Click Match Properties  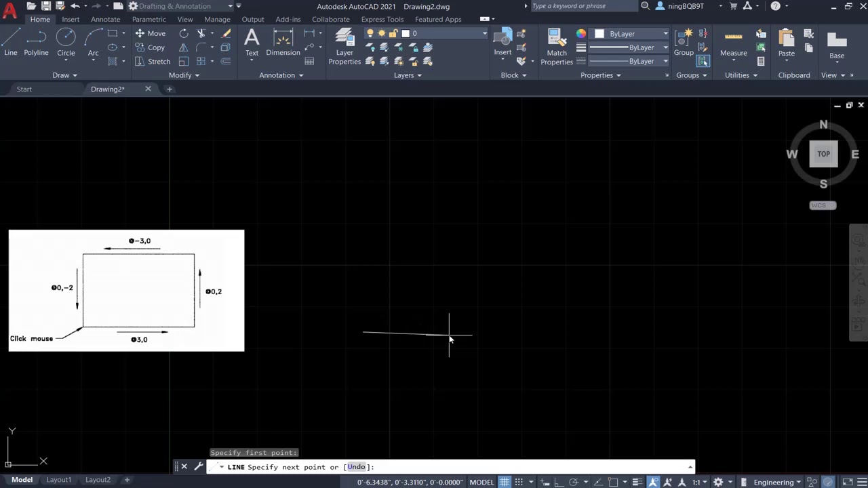(x=557, y=46)
